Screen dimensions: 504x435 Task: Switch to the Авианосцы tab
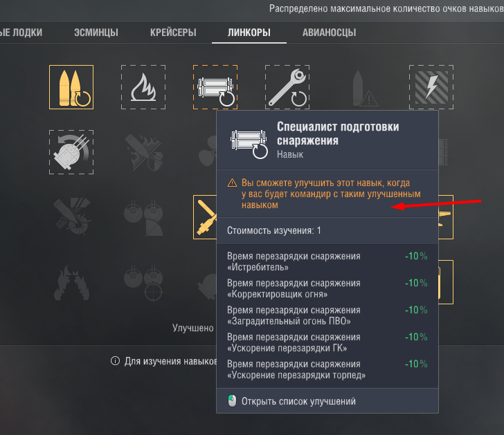tap(329, 33)
